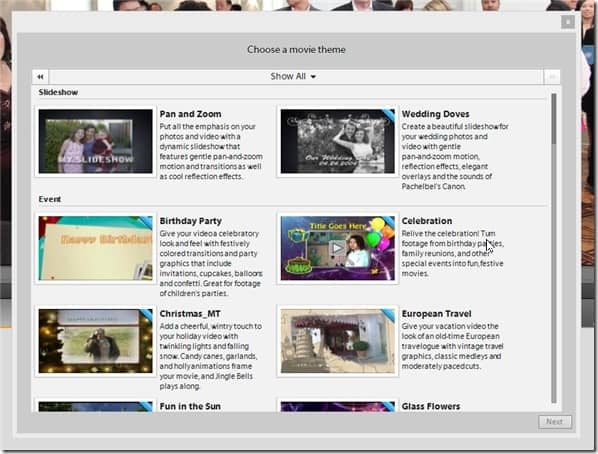Select the Wedding Doves thumbnail

point(338,141)
